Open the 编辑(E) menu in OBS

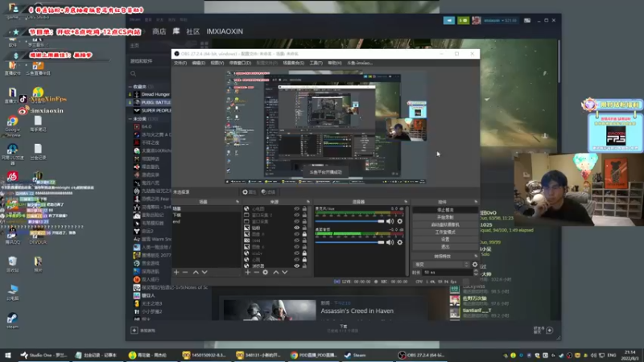198,63
